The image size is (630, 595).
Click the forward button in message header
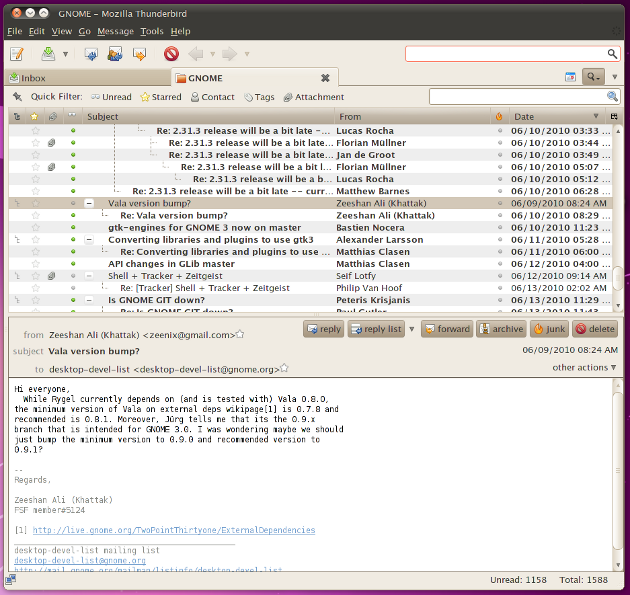[x=447, y=329]
